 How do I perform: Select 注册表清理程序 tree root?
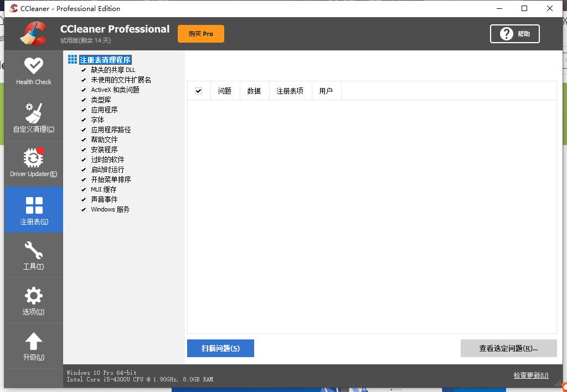(x=105, y=60)
